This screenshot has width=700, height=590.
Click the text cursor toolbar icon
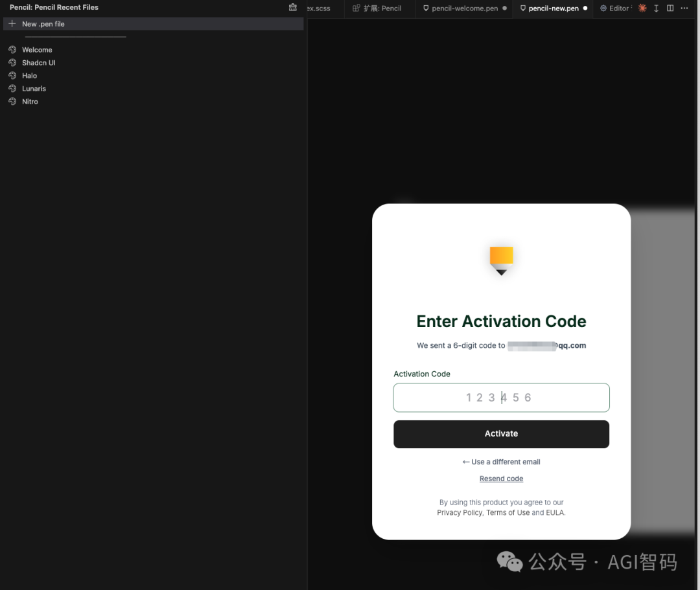pyautogui.click(x=656, y=8)
